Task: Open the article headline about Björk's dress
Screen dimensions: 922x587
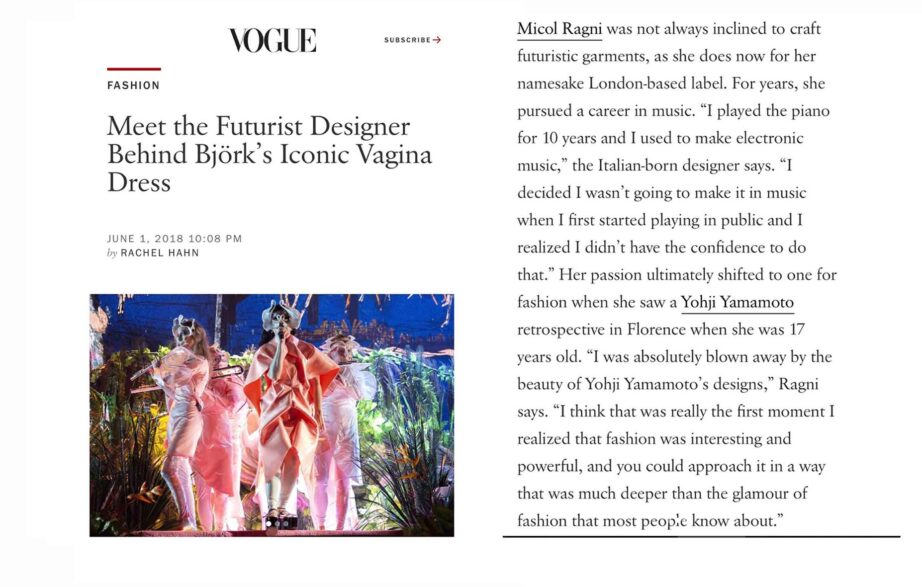Action: (x=269, y=154)
